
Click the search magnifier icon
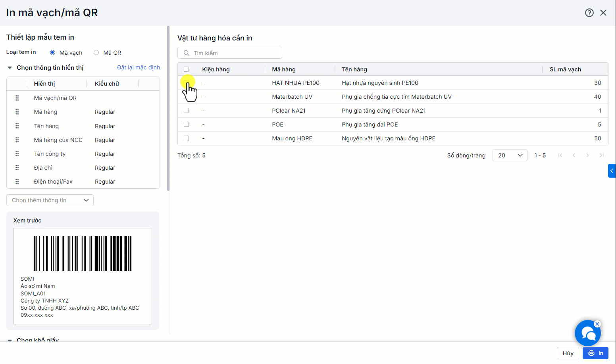tap(186, 53)
